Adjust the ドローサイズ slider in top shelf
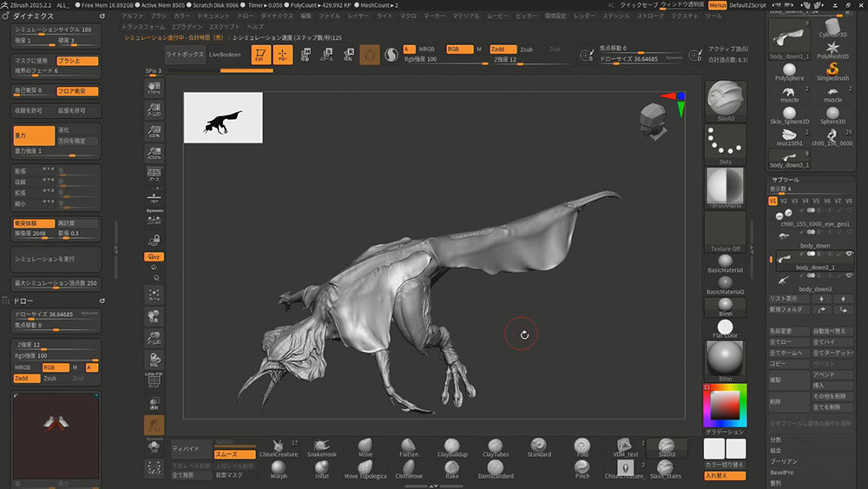868x489 pixels. click(641, 59)
